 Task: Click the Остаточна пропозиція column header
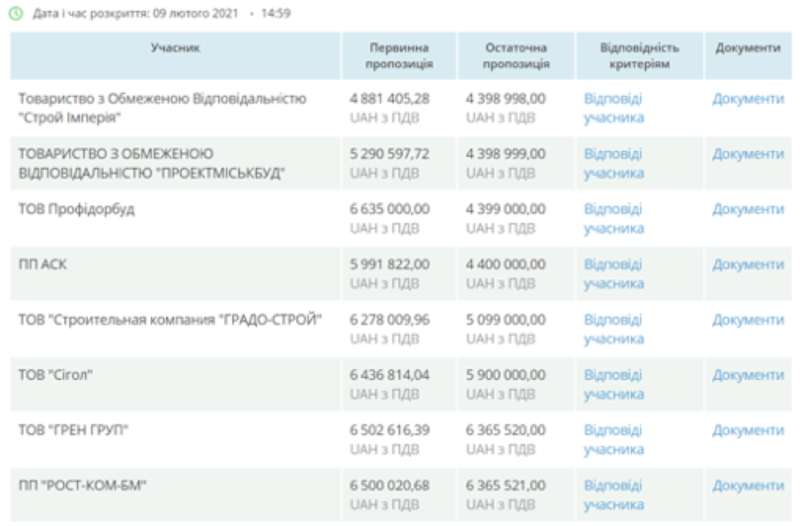pyautogui.click(x=516, y=56)
